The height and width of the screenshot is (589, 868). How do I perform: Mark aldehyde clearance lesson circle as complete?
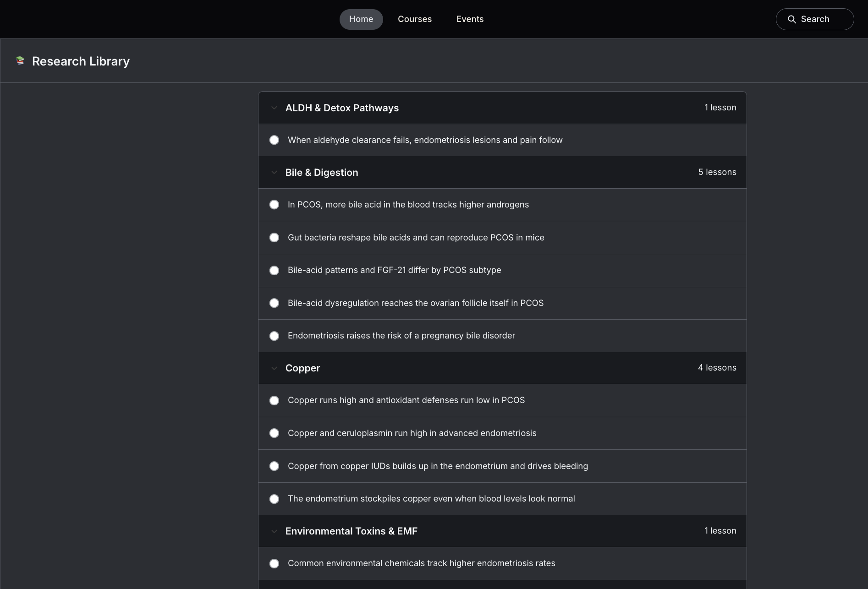(x=274, y=140)
